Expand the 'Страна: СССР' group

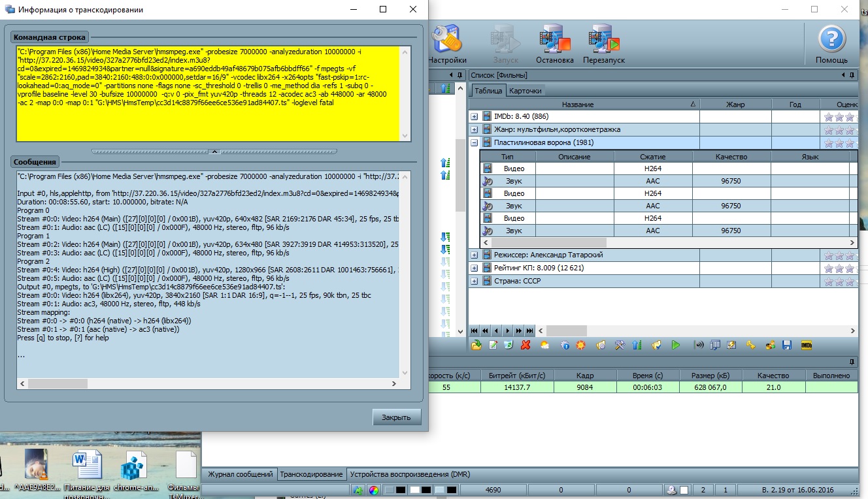(475, 281)
